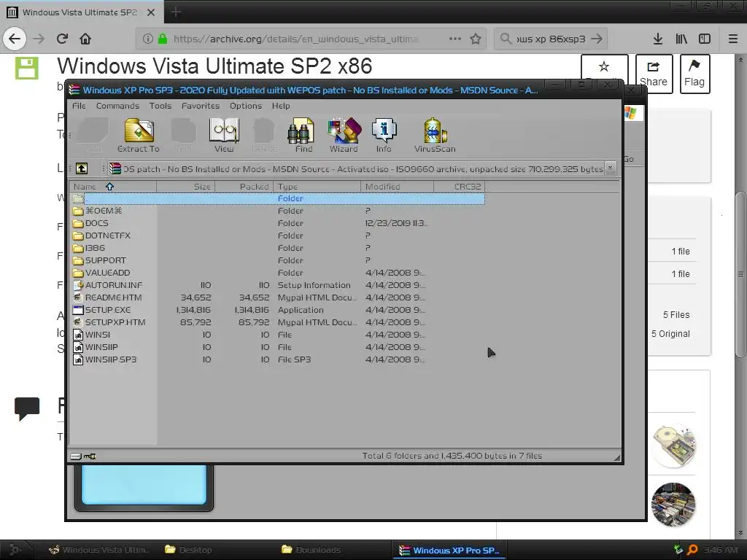Click the Flag button on archive.org
This screenshot has width=747, height=560.
(694, 74)
